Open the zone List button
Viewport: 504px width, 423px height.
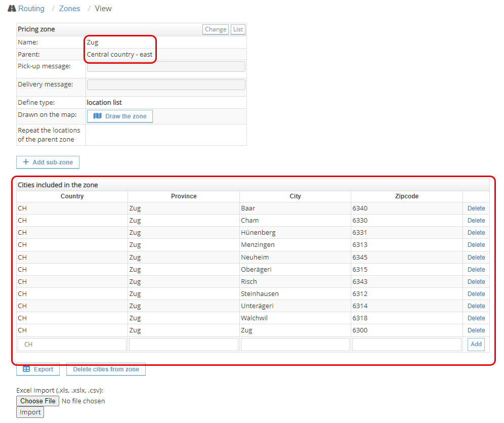(x=238, y=29)
